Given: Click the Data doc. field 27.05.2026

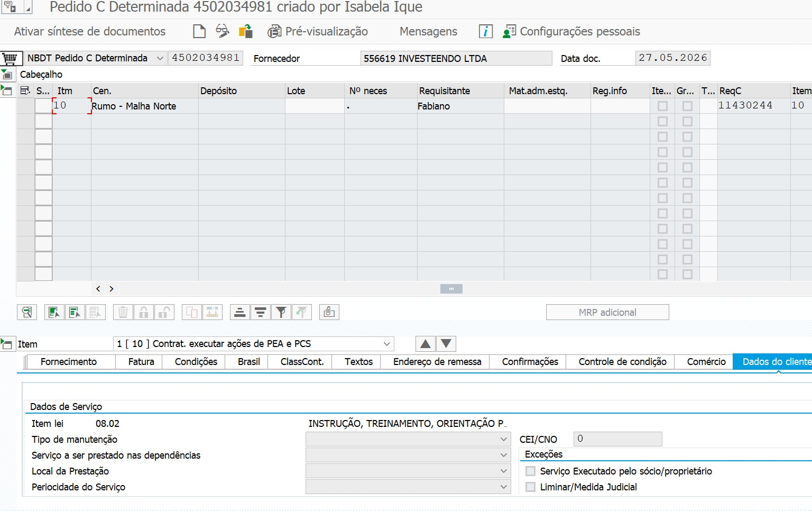Looking at the screenshot, I should click(x=672, y=58).
